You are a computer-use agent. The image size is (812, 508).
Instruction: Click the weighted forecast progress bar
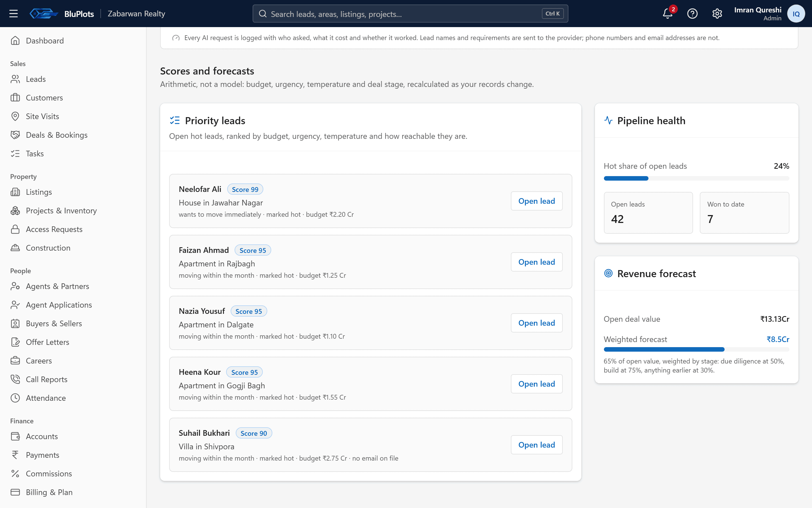pyautogui.click(x=696, y=349)
